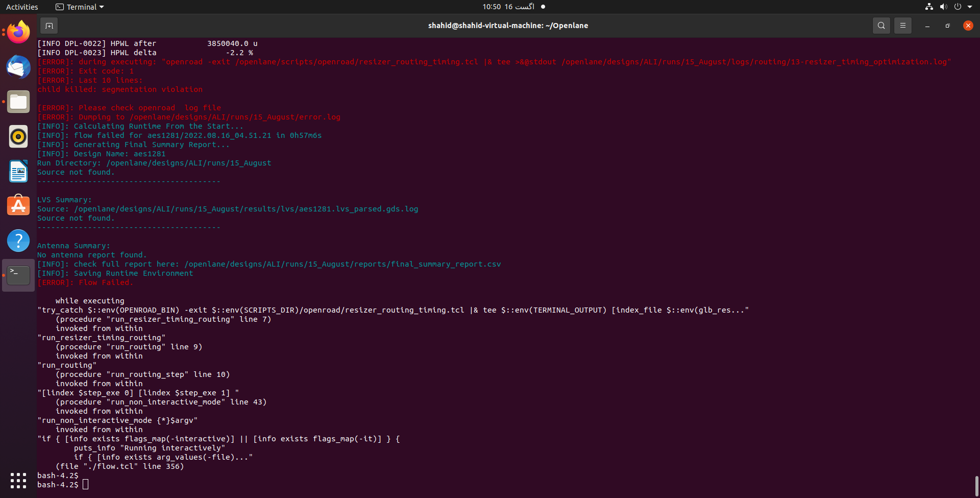Open the terminal search bar
This screenshot has width=980, height=498.
click(881, 25)
